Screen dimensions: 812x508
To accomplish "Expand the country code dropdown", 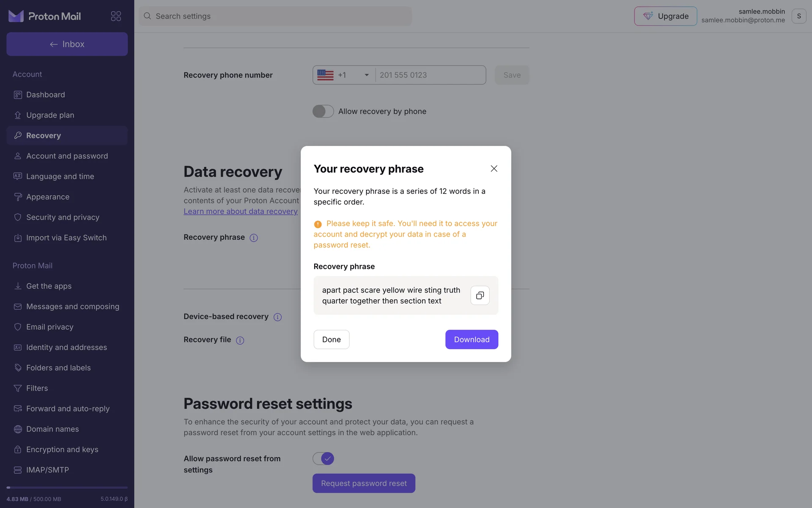I will [x=343, y=75].
